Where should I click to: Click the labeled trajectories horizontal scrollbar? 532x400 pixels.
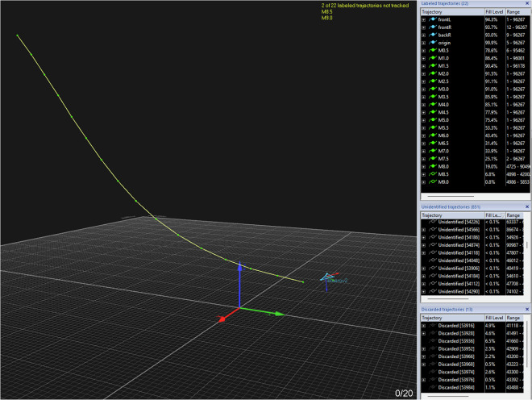pyautogui.click(x=451, y=196)
